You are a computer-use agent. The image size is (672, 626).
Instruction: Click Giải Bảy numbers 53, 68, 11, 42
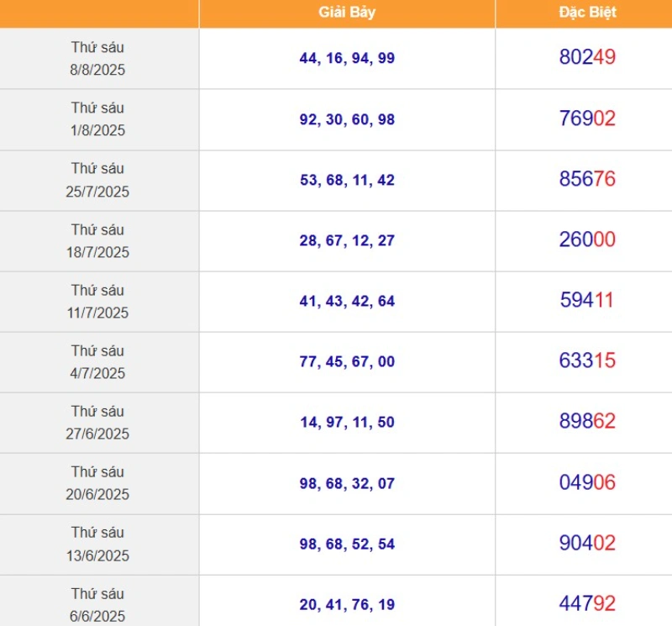[x=347, y=180]
